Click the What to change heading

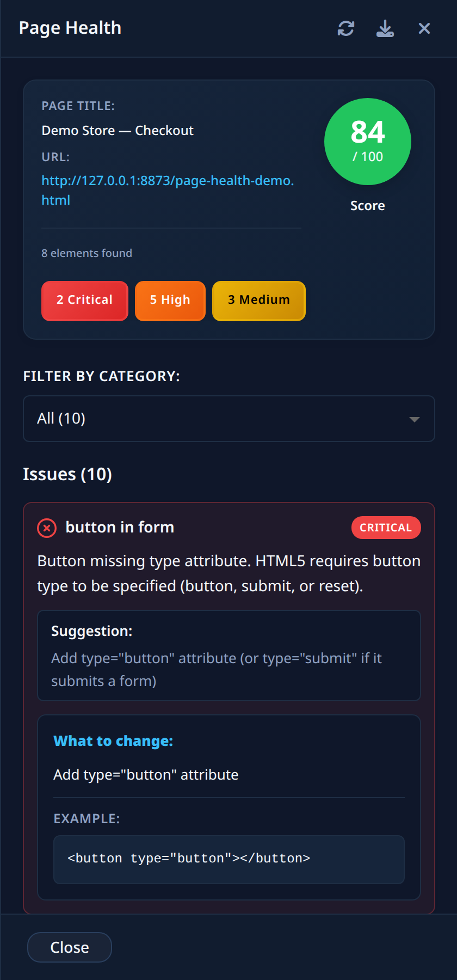click(x=113, y=741)
